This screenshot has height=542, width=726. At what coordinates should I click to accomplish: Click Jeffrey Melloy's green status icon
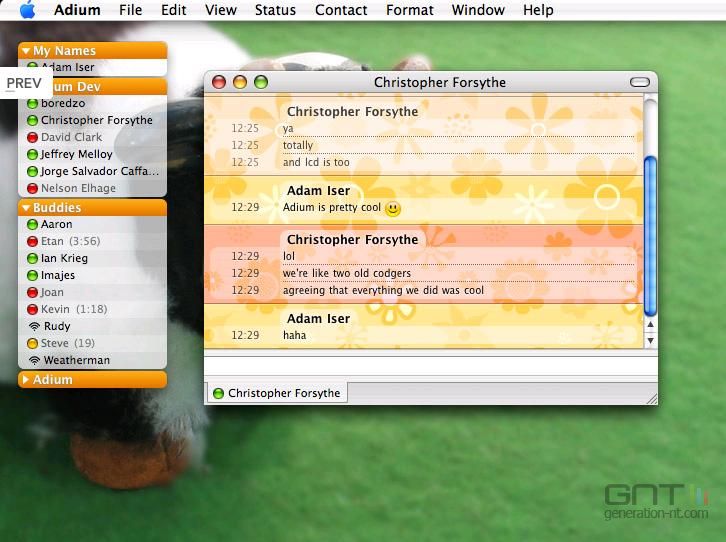(32, 154)
